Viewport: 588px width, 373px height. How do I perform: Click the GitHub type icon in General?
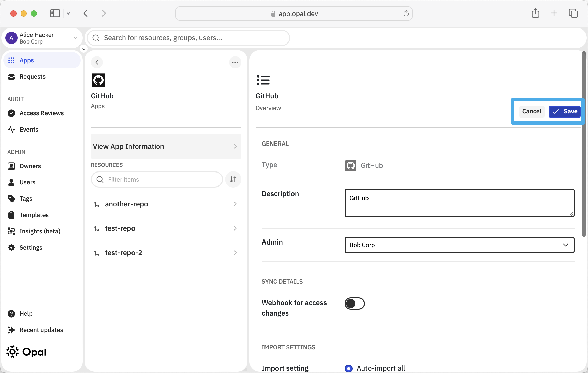[x=351, y=166]
